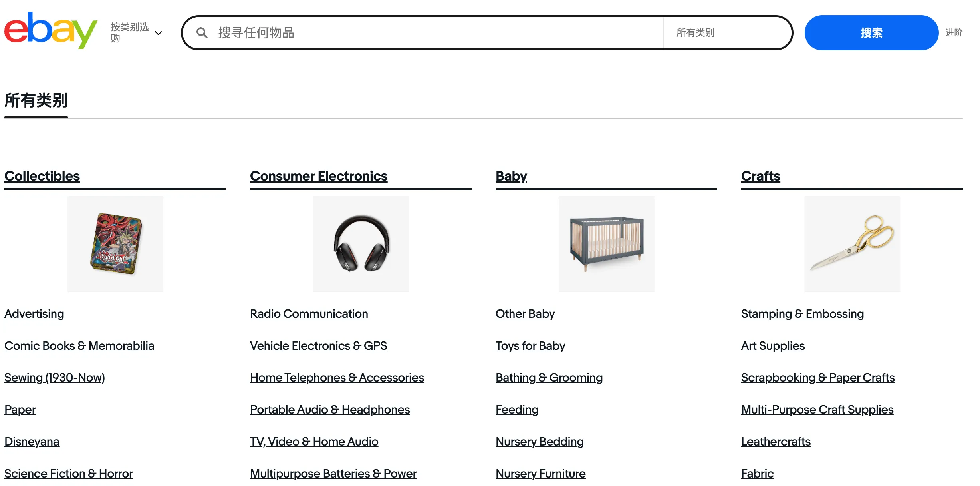Click the headphones Consumer Electronics image
The height and width of the screenshot is (486, 980).
pyautogui.click(x=361, y=244)
